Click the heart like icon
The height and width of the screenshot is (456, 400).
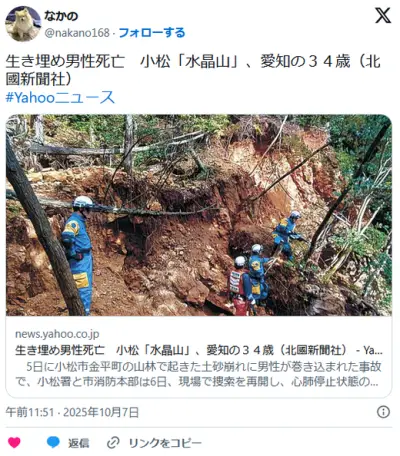[x=14, y=443]
